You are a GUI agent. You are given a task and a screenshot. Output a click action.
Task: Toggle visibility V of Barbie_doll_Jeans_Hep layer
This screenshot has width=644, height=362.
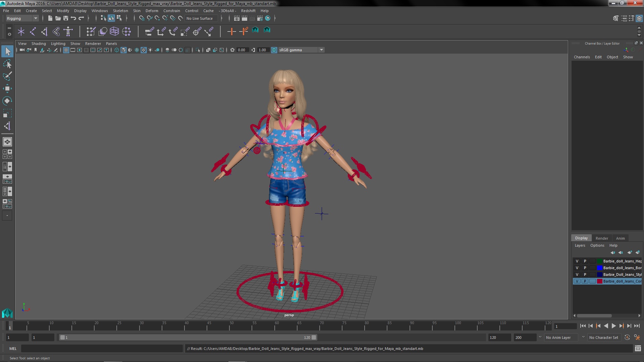pyautogui.click(x=577, y=261)
